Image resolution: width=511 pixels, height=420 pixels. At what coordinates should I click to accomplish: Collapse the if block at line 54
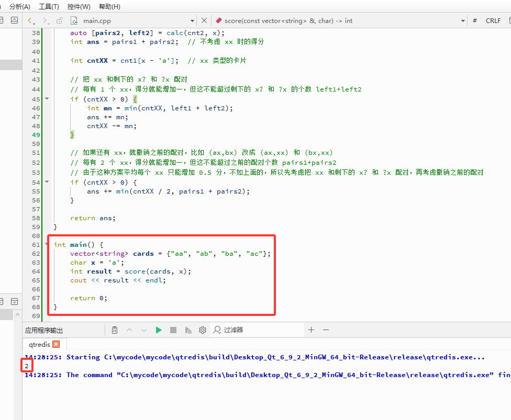coord(47,181)
